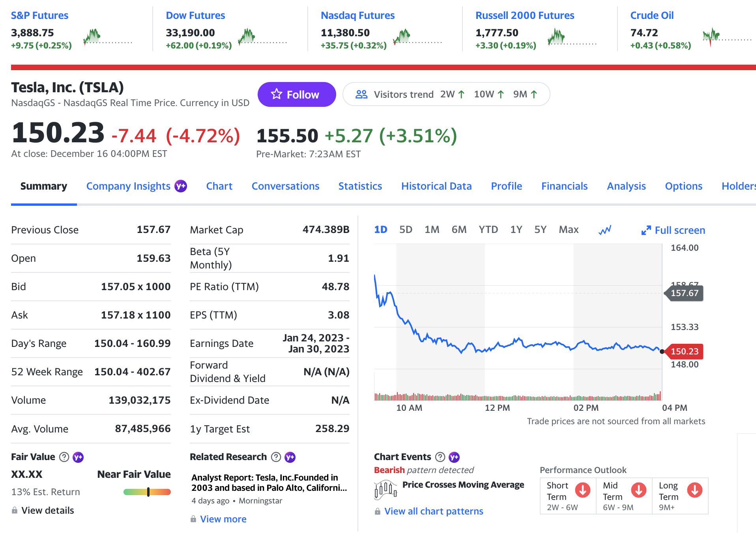Click the 1y Target Est value 258.29
756x533 pixels.
pos(332,429)
